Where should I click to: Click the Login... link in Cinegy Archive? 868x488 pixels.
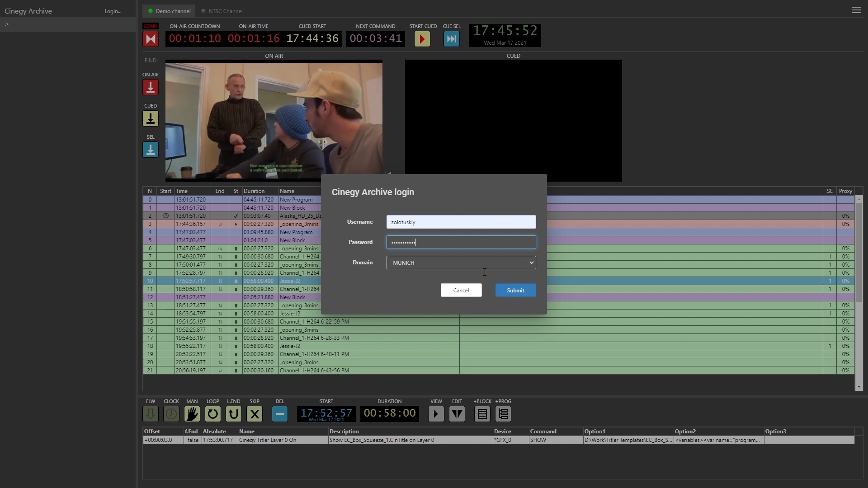113,11
